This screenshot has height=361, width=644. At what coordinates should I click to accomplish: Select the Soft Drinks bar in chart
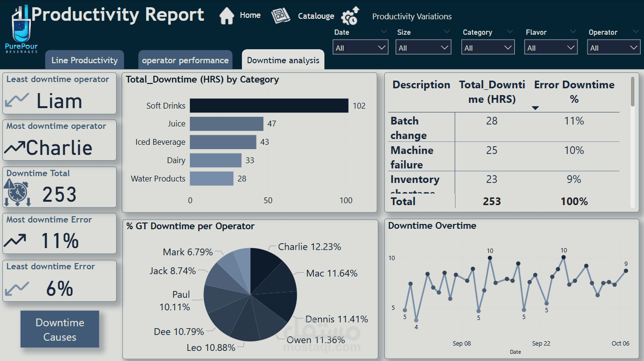[x=269, y=106]
